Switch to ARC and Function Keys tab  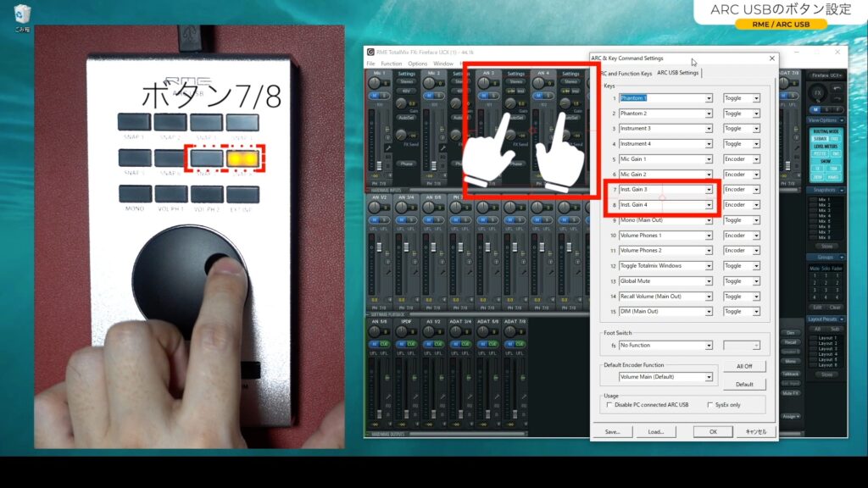[x=626, y=73]
